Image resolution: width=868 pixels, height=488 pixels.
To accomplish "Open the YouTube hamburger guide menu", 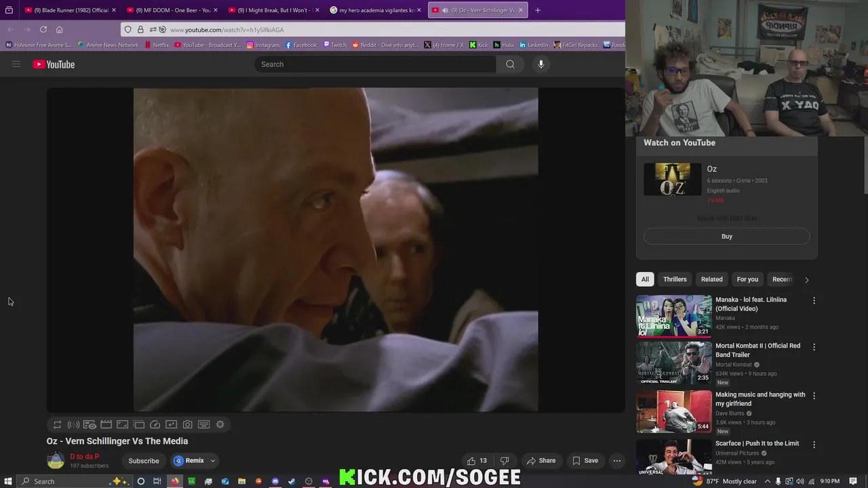I will click(x=16, y=64).
